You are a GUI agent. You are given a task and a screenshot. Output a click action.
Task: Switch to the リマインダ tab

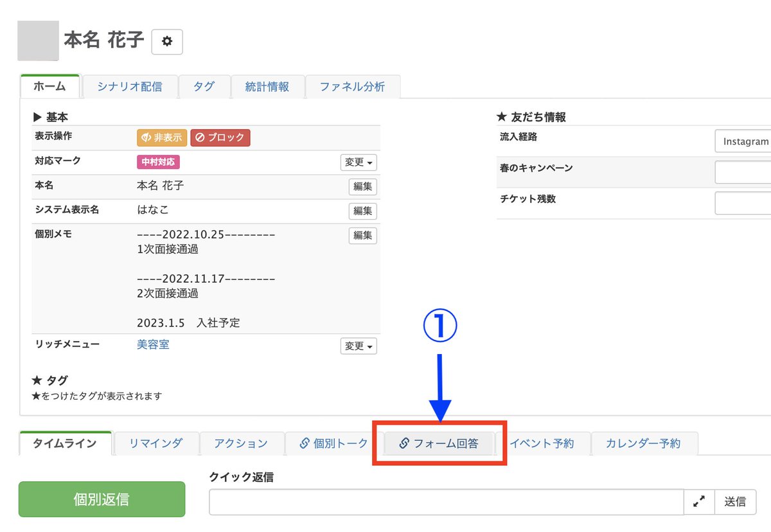(155, 442)
